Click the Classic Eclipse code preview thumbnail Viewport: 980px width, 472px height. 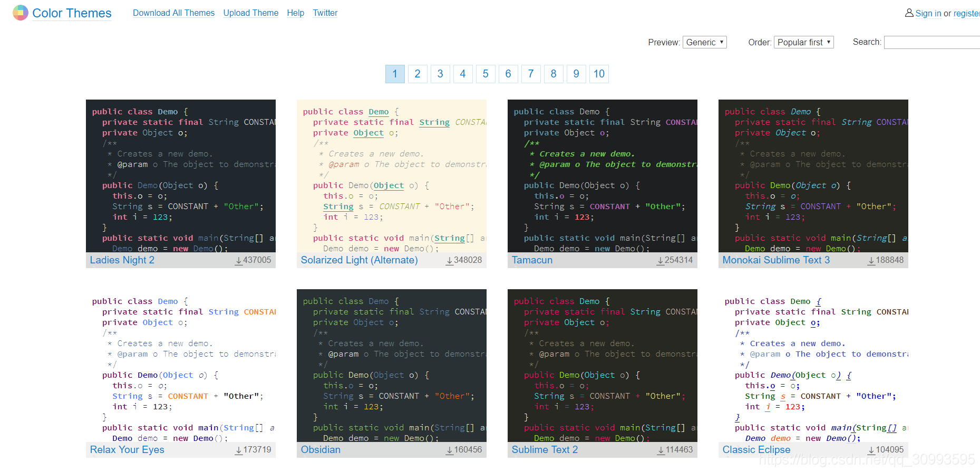click(813, 366)
